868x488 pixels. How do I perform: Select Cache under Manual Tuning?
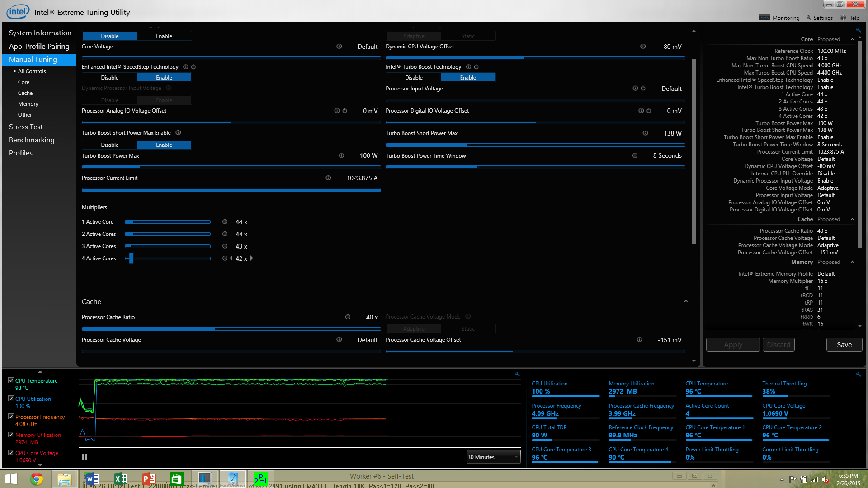coord(25,93)
